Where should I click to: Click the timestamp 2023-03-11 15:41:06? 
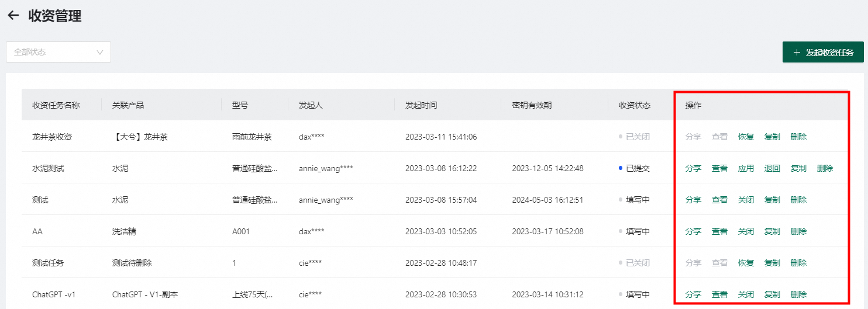[x=441, y=137]
